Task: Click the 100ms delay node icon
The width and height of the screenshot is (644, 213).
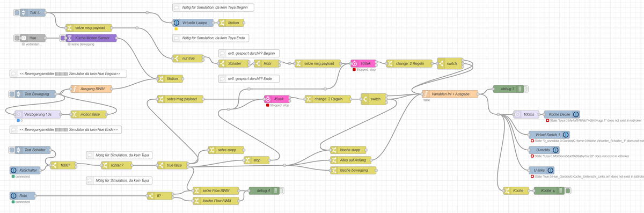Action: point(517,114)
